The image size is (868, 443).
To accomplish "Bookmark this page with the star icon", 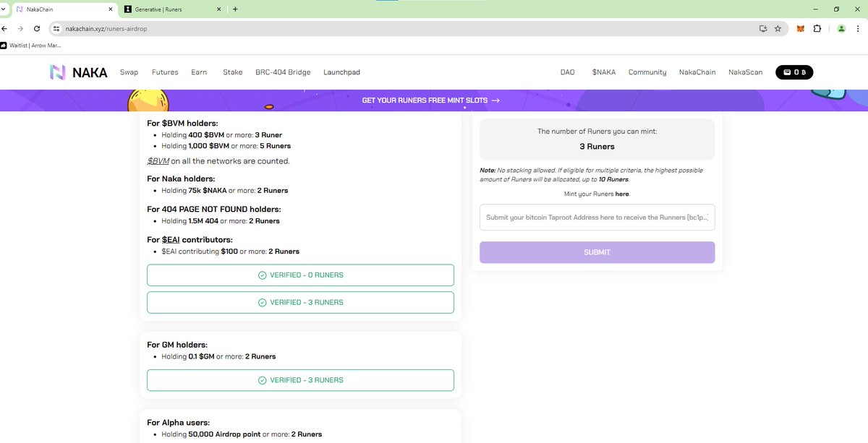I will [x=778, y=28].
